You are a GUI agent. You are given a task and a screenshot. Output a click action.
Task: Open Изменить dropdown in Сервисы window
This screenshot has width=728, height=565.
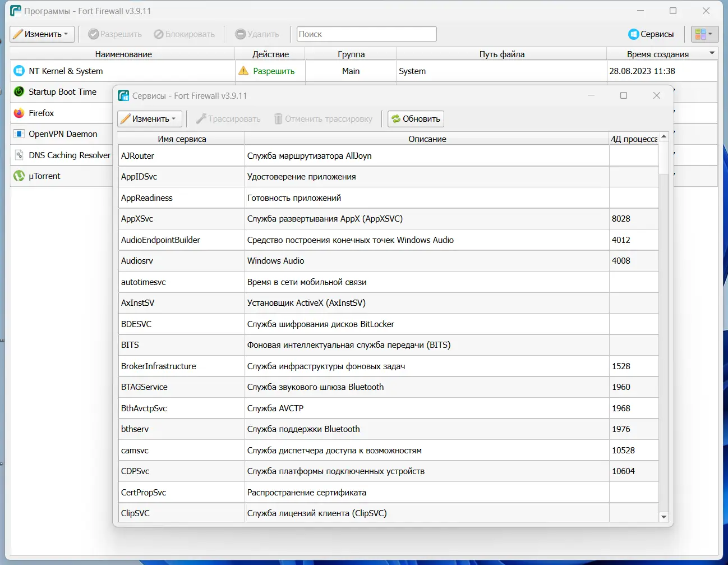click(150, 119)
